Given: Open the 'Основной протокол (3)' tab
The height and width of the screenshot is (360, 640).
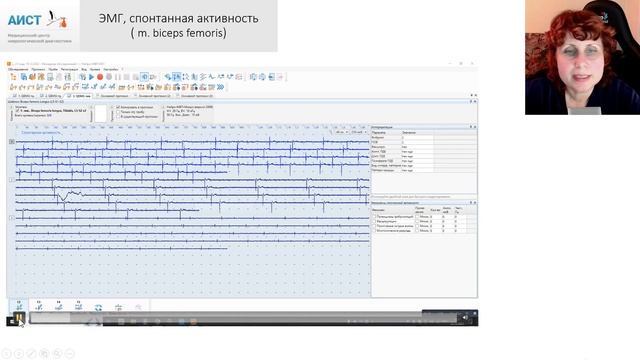Looking at the screenshot, I should pos(194,96).
